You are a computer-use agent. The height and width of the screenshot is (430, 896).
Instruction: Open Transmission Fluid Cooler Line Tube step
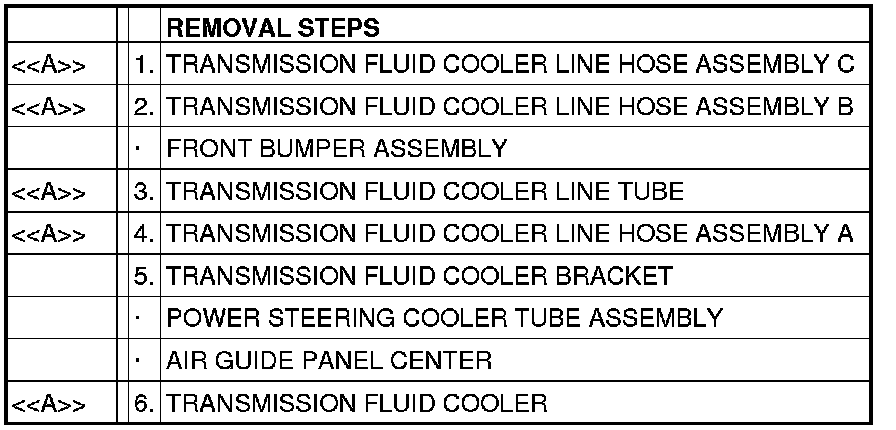(425, 192)
